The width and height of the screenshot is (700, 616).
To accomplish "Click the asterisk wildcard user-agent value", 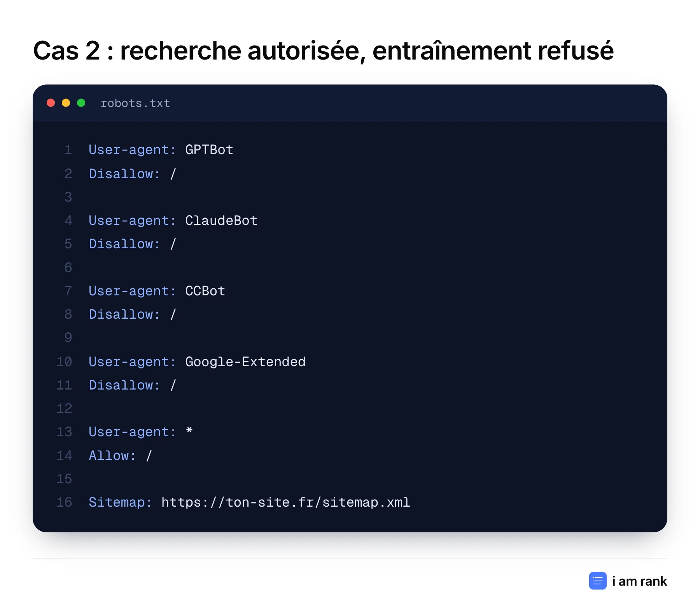I will point(189,430).
